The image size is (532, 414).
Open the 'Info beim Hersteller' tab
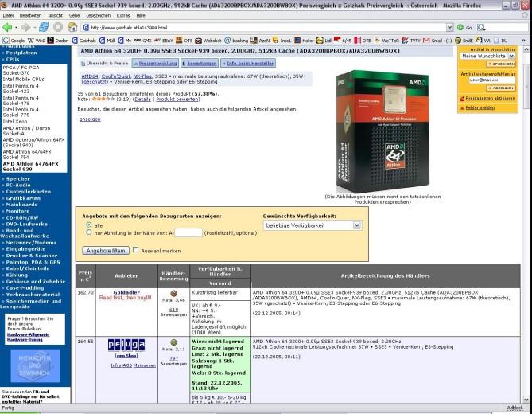click(x=248, y=63)
